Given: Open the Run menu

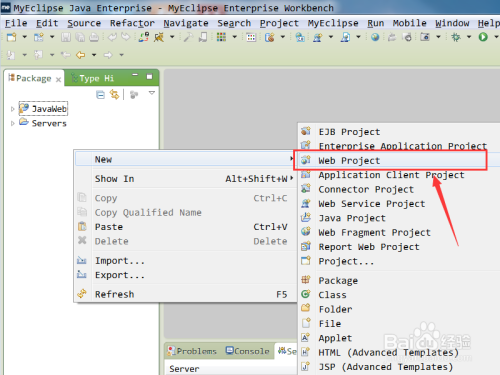Looking at the screenshot, I should tap(376, 23).
